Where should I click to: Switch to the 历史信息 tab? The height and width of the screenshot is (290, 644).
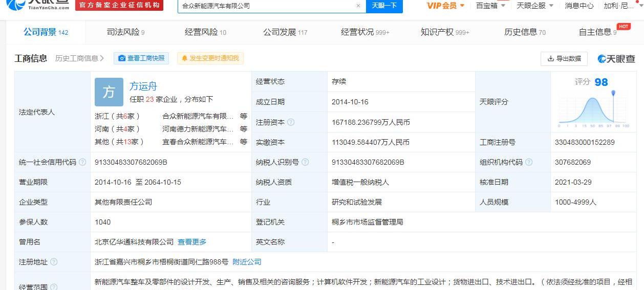[x=525, y=32]
